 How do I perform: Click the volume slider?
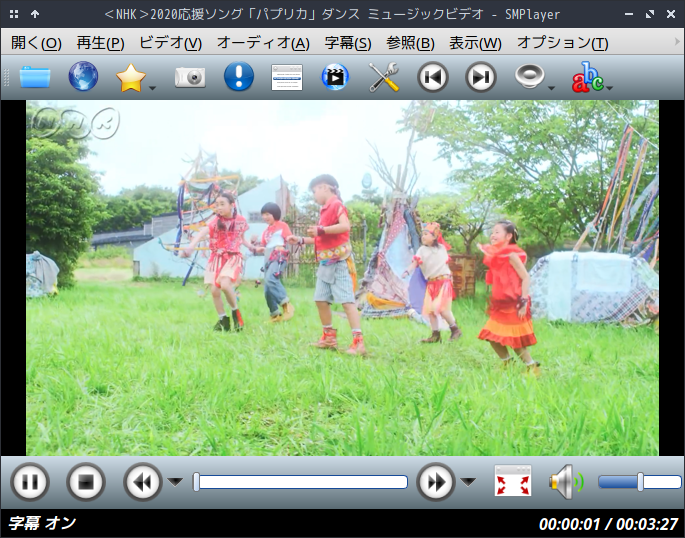pos(640,482)
